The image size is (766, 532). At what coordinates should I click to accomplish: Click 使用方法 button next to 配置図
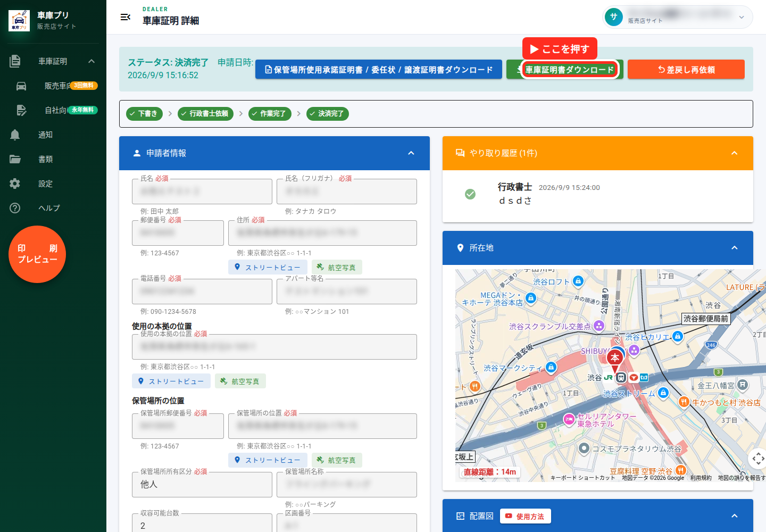(526, 516)
